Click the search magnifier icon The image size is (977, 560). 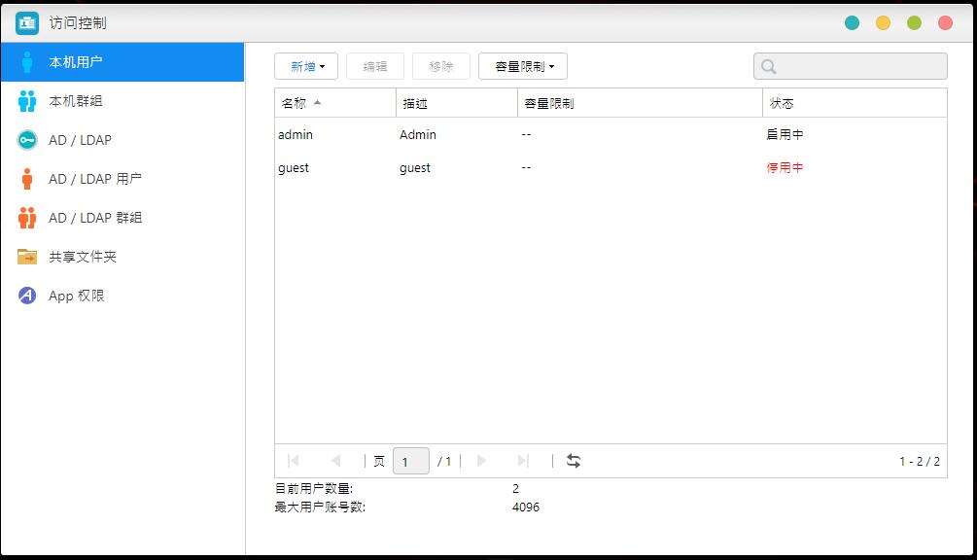coord(768,65)
